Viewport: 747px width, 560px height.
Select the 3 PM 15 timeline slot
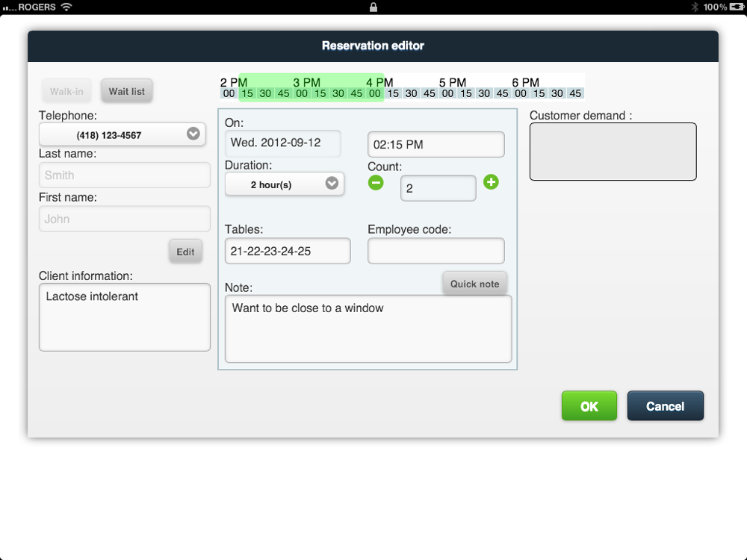point(320,93)
